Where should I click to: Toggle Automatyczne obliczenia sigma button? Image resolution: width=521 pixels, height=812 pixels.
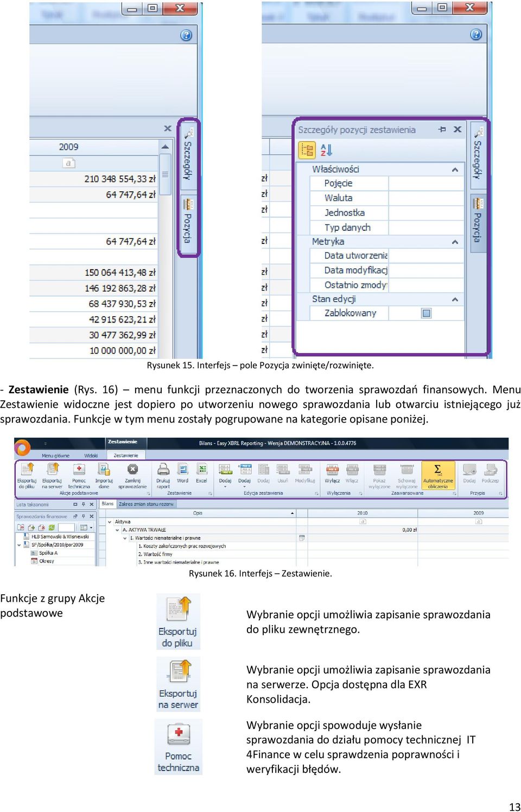point(438,475)
